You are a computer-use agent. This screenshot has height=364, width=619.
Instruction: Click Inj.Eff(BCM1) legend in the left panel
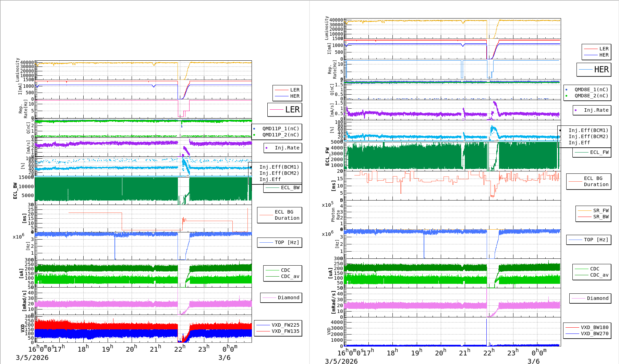(x=279, y=167)
